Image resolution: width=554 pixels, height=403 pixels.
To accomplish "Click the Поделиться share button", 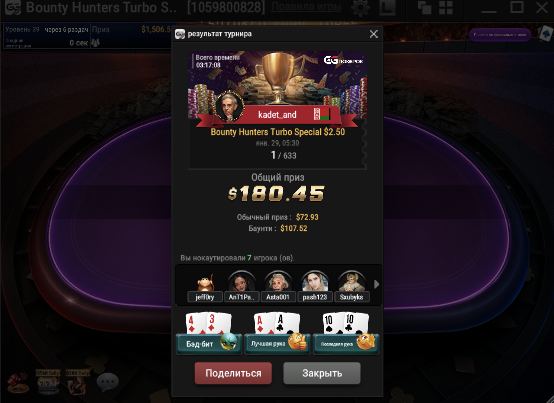I will [233, 373].
